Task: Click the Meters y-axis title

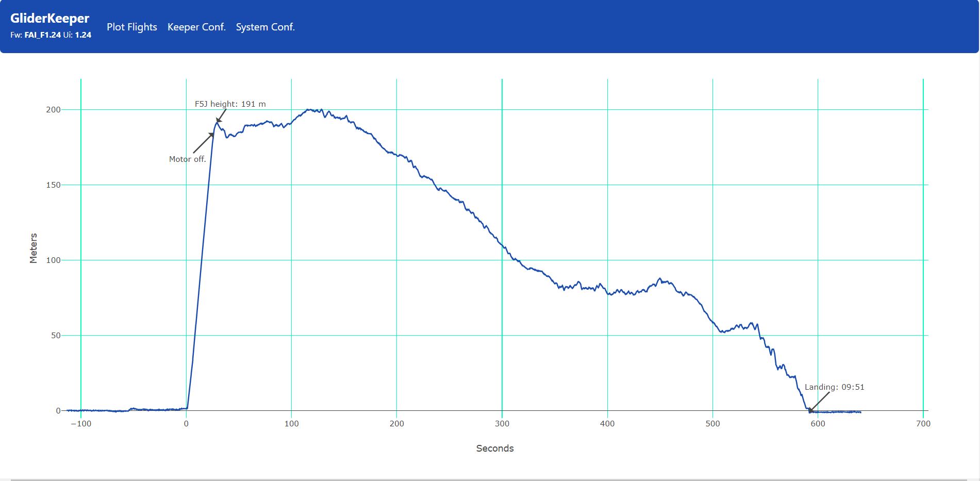Action: (x=34, y=248)
